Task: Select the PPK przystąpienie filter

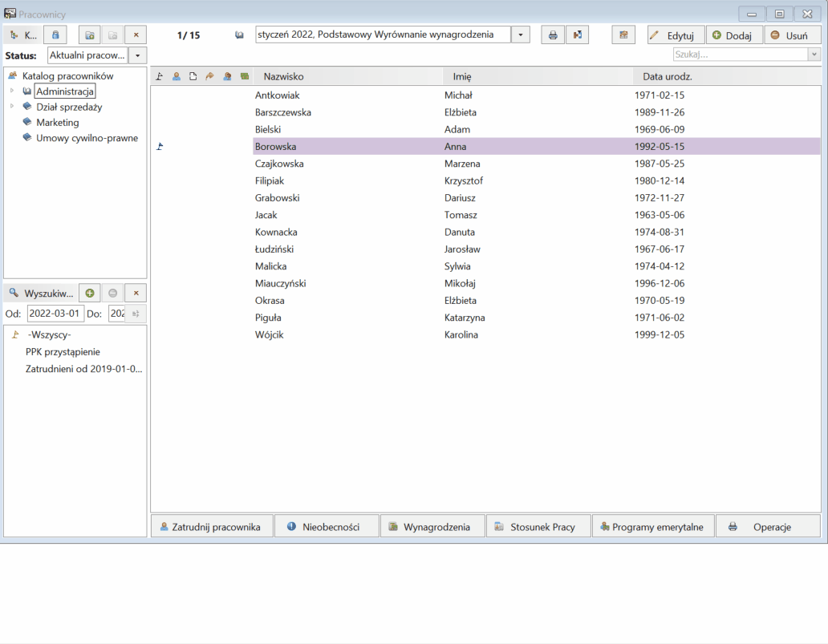Action: pos(63,351)
